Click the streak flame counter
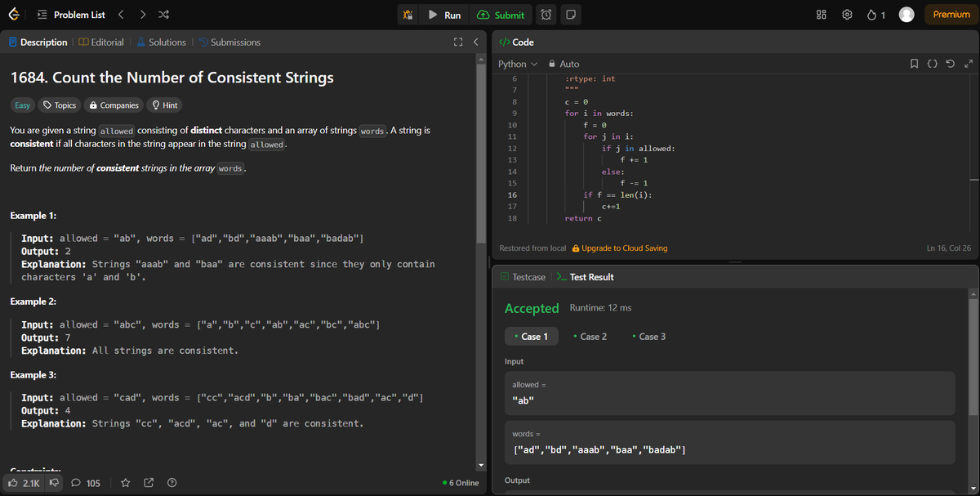 click(875, 15)
